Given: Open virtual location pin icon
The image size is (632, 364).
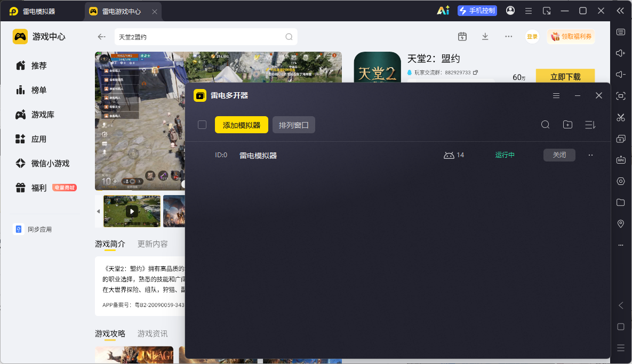Looking at the screenshot, I should coord(621,223).
